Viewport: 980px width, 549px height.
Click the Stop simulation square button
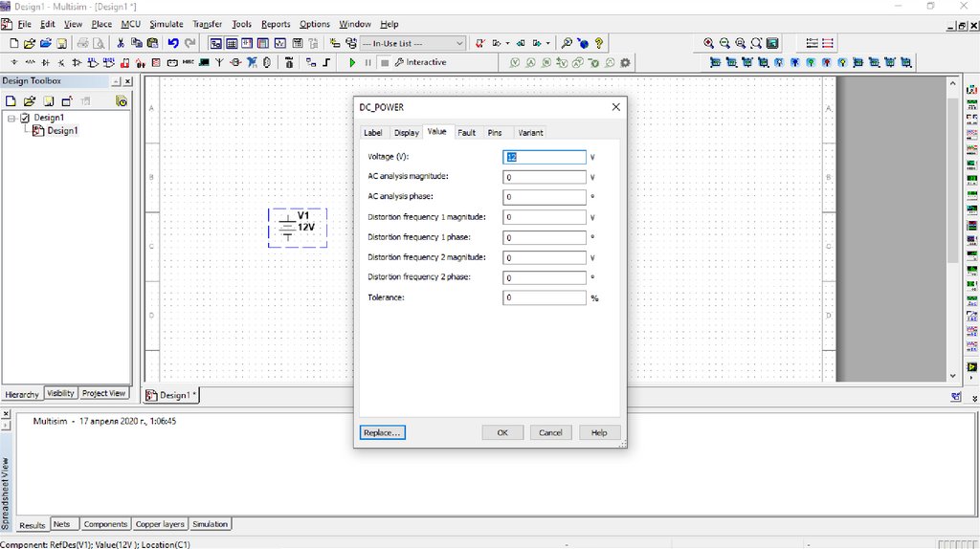384,62
